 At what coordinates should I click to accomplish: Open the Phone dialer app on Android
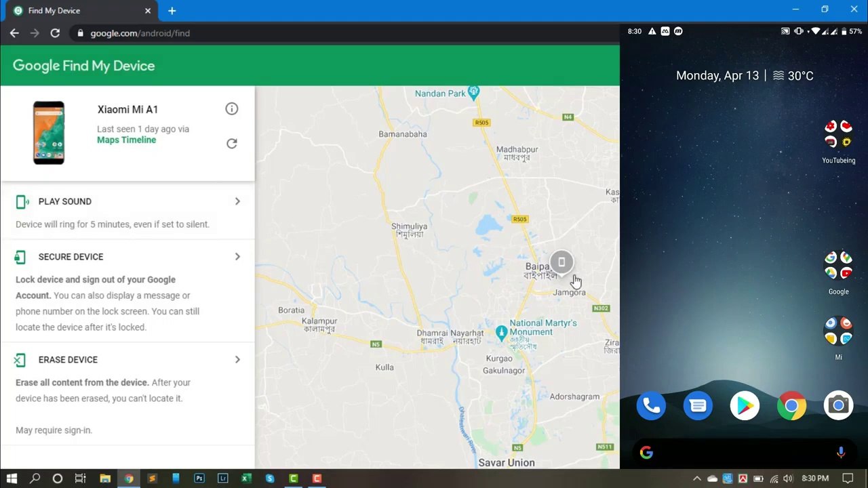click(x=651, y=406)
